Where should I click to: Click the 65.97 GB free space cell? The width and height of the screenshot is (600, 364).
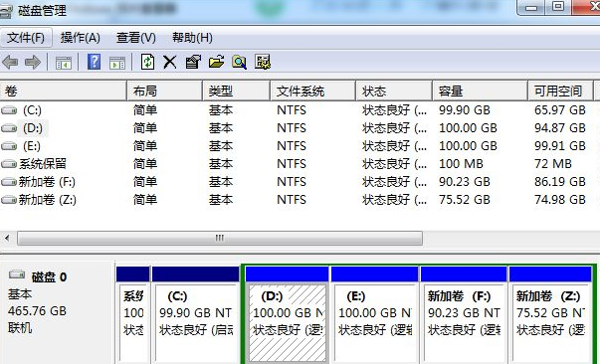tap(560, 110)
